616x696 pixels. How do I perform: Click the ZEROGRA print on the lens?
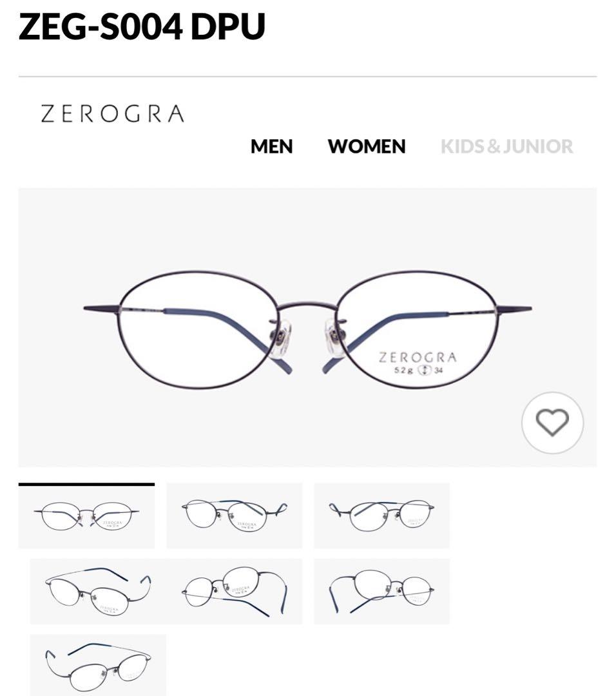[418, 357]
